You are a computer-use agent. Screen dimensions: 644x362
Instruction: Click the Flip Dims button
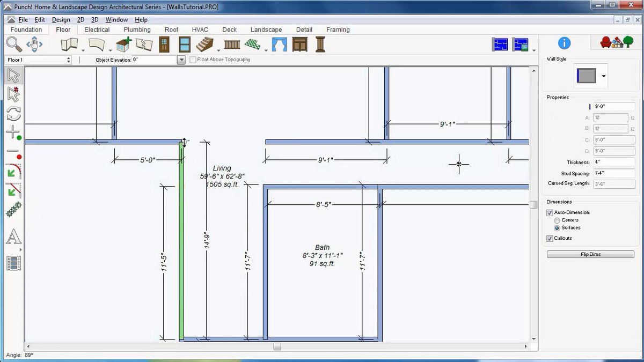pyautogui.click(x=591, y=254)
